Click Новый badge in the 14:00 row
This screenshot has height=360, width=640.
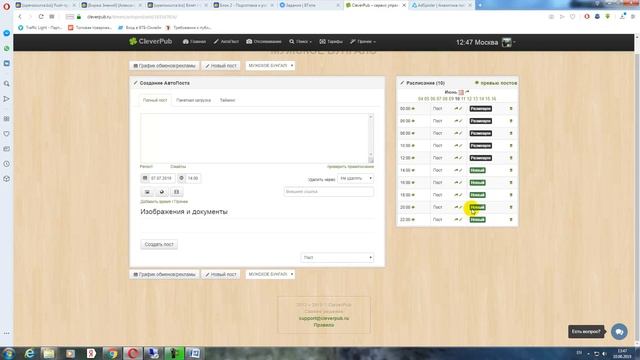[x=477, y=170]
